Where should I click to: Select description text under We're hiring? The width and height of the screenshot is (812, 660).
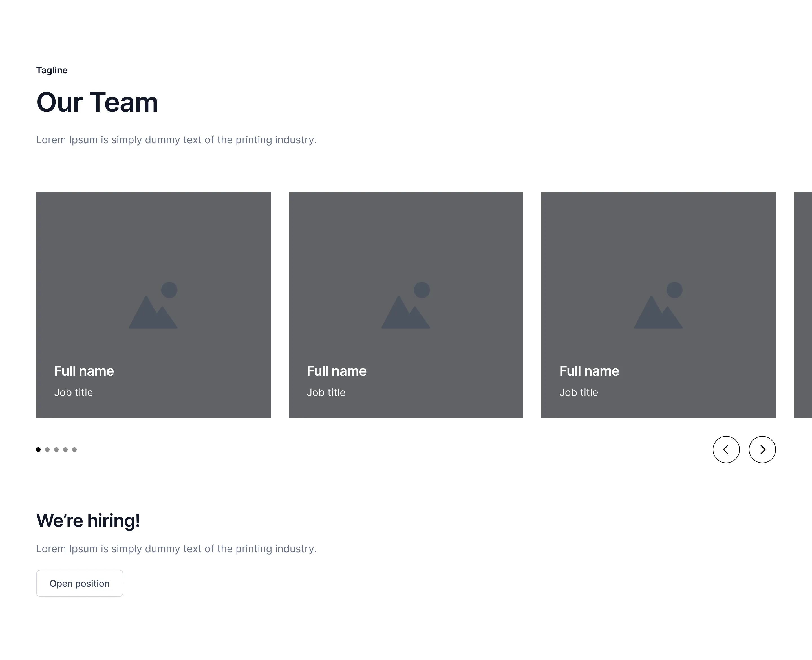click(x=176, y=549)
